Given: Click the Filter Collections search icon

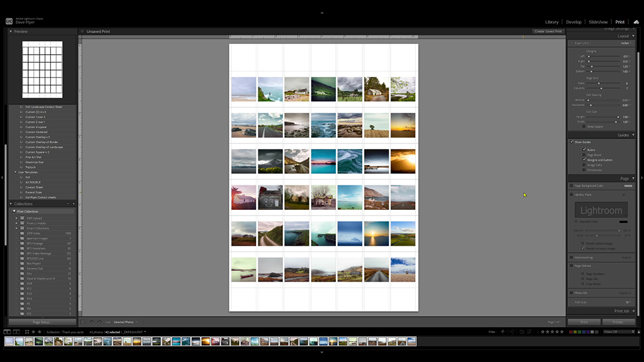Looking at the screenshot, I should [x=14, y=211].
